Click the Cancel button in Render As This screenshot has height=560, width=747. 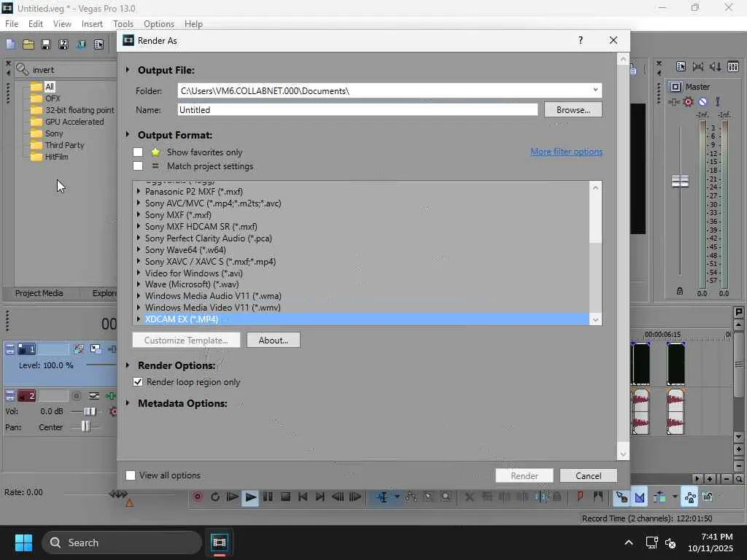589,475
